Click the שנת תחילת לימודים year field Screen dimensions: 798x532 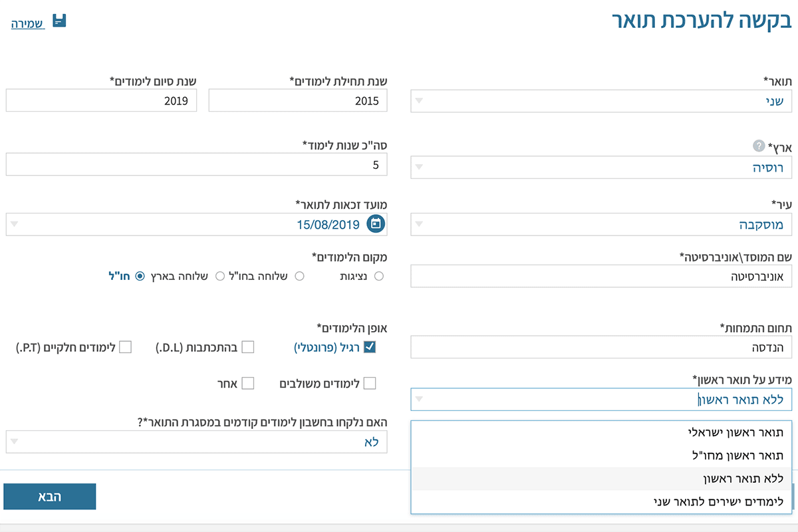pos(298,100)
